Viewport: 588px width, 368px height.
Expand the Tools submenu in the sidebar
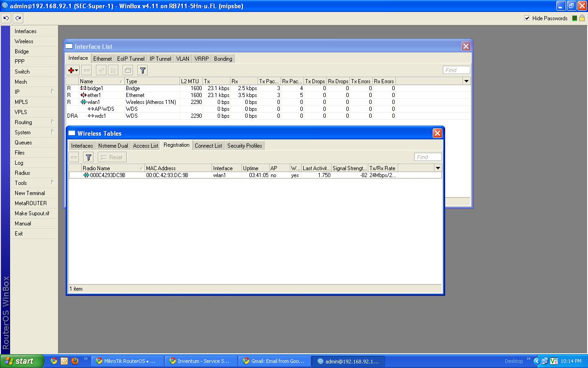[34, 183]
